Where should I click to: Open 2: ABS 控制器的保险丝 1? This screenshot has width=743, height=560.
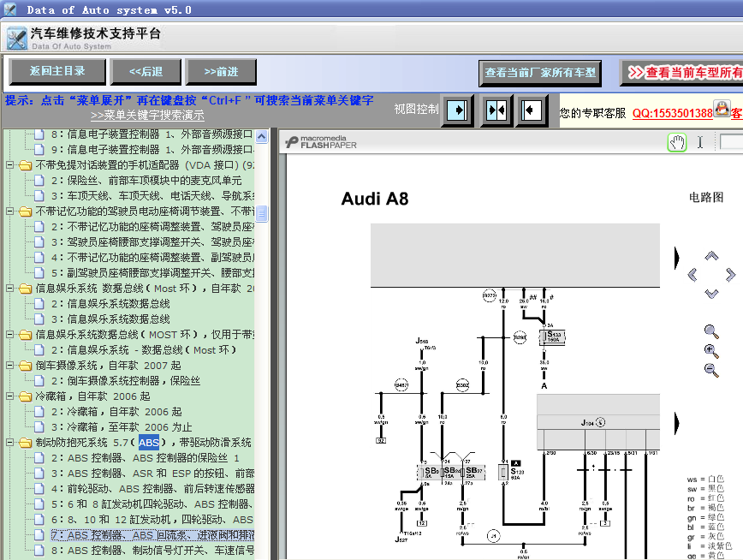tap(146, 458)
